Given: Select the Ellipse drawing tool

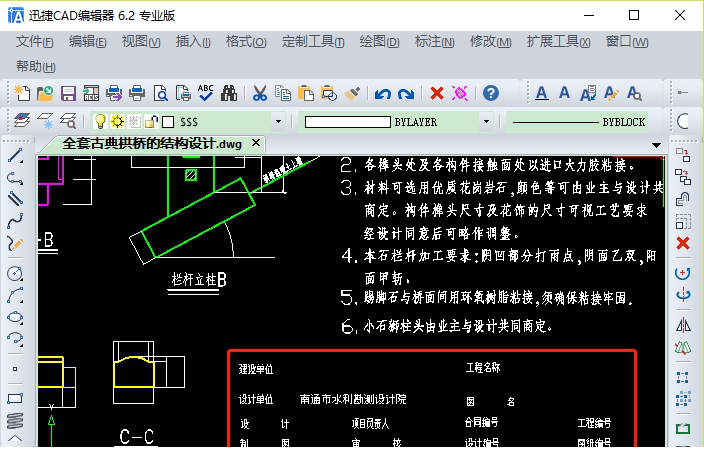Looking at the screenshot, I should [15, 318].
